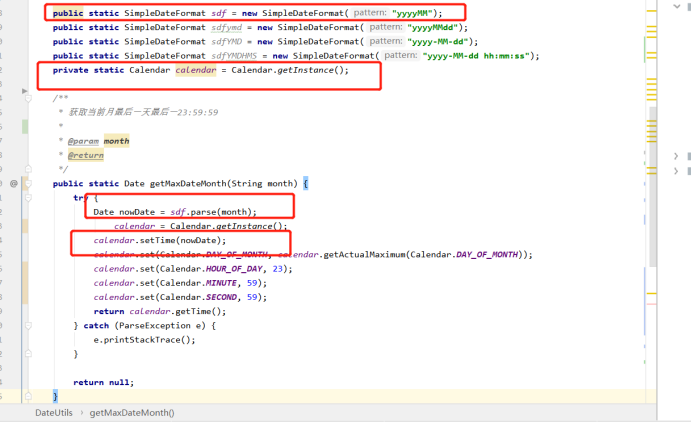The image size is (692, 422).
Task: Collapse the getMaxDateMonth method from its signature line
Action: (x=28, y=183)
